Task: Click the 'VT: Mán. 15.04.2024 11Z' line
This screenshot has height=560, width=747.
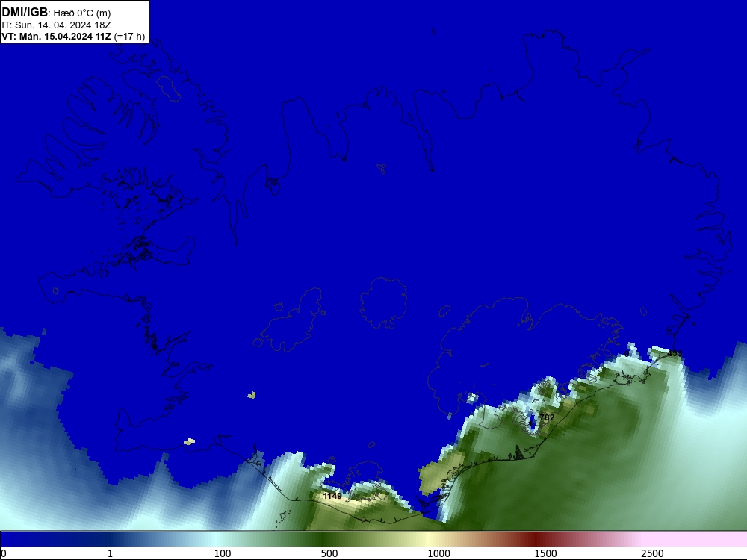Action: point(56,36)
